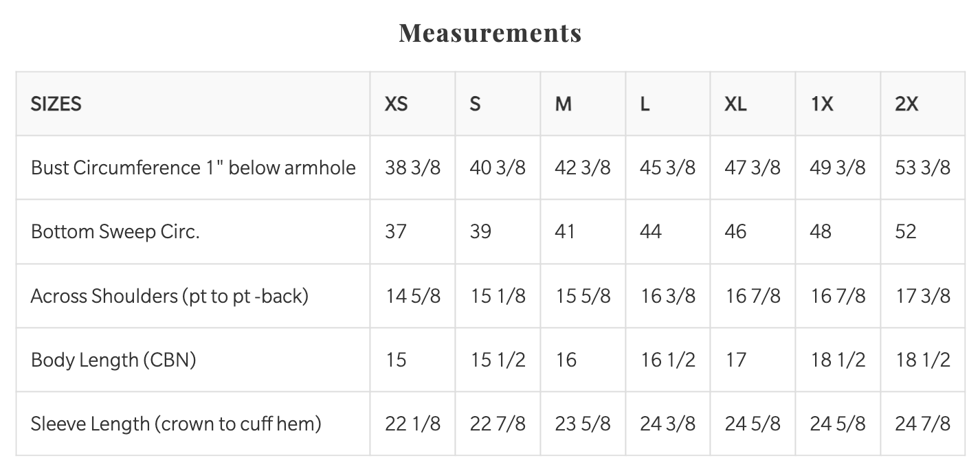Click the body length value 17

click(x=735, y=360)
